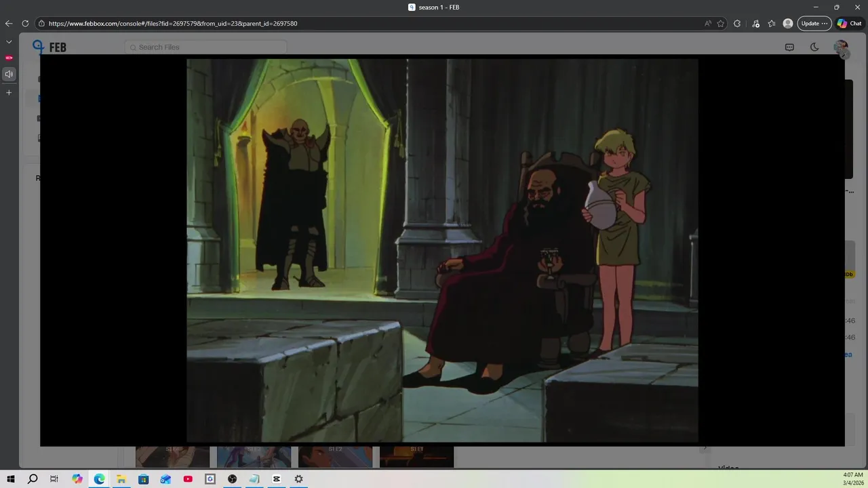Viewport: 868px width, 488px height.
Task: Open the FEB user avatar menu
Action: tap(841, 47)
